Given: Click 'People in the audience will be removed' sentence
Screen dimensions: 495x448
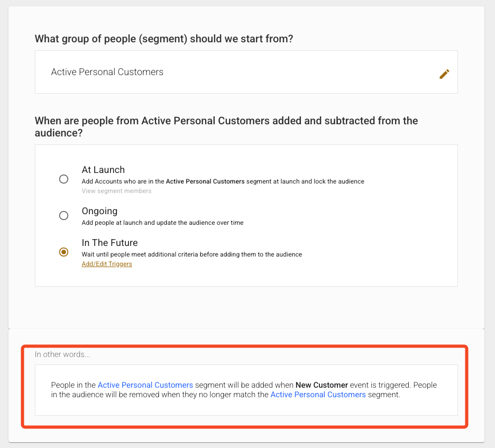Looking at the screenshot, I should tap(159, 395).
